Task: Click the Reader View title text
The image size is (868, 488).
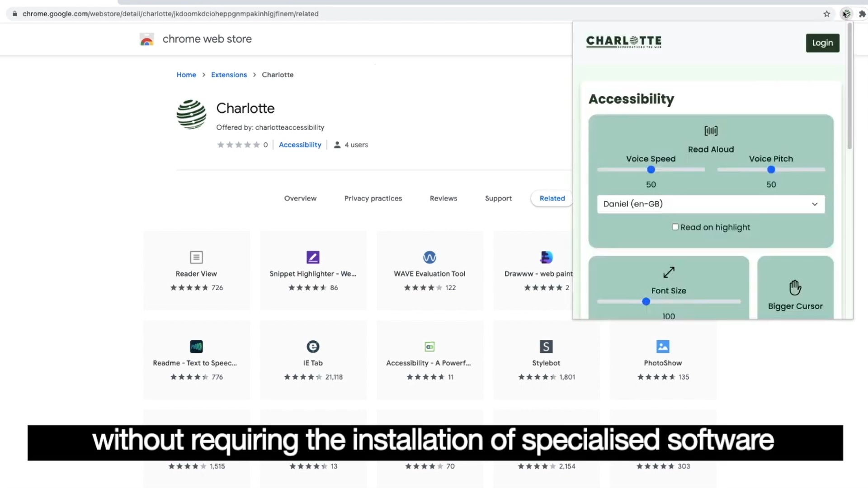Action: pos(196,274)
